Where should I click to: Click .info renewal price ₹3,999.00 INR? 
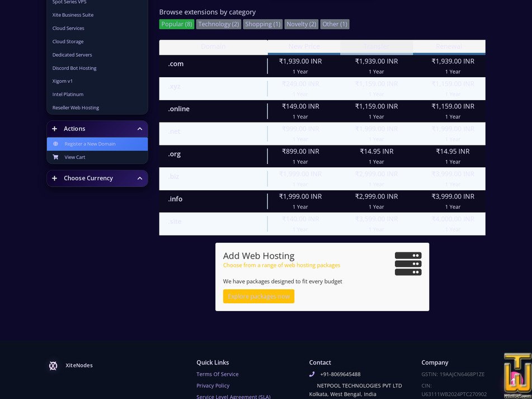[453, 196]
